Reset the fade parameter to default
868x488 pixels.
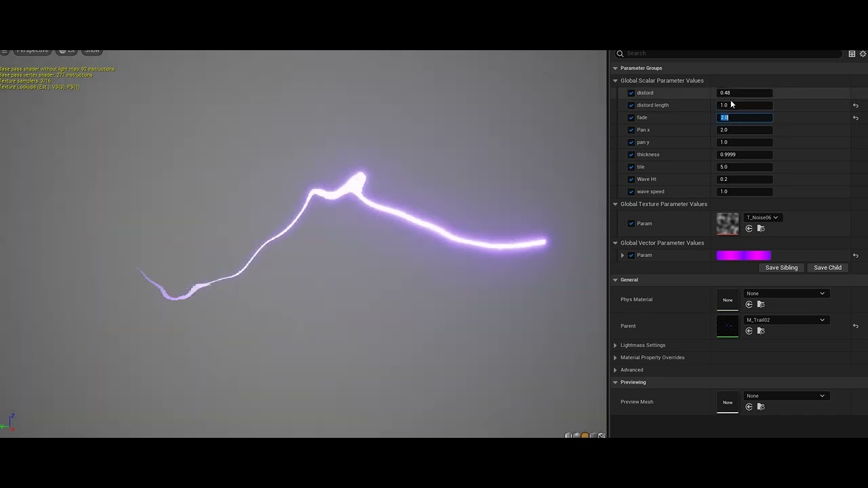tap(856, 118)
